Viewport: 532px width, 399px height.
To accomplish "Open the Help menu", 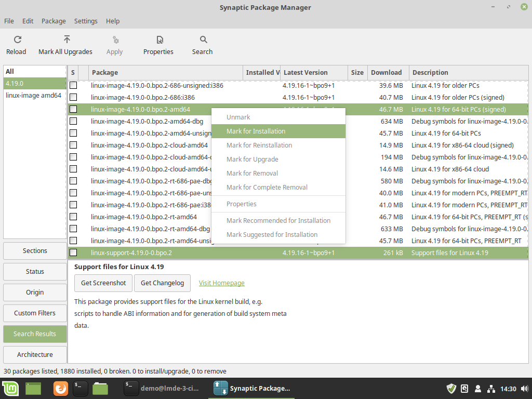I will coord(113,21).
